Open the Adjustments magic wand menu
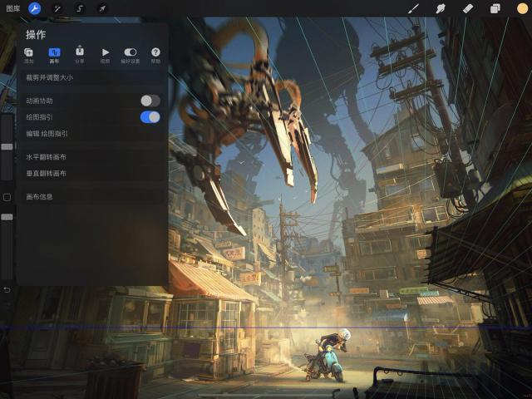This screenshot has height=399, width=532. click(x=57, y=8)
